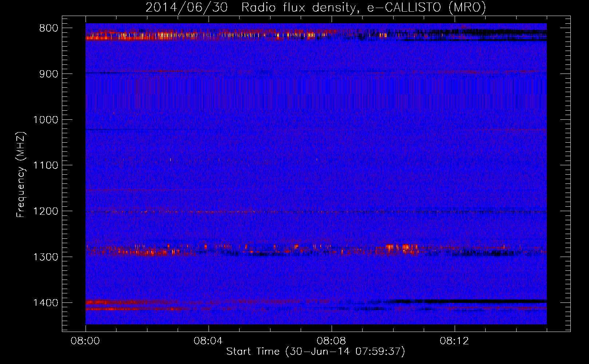Viewport: 589px width, 364px height.
Task: Click the plot title '2014/06/30 Radio flux density, e-CALLISTO (MRO)'
Action: 316,7
